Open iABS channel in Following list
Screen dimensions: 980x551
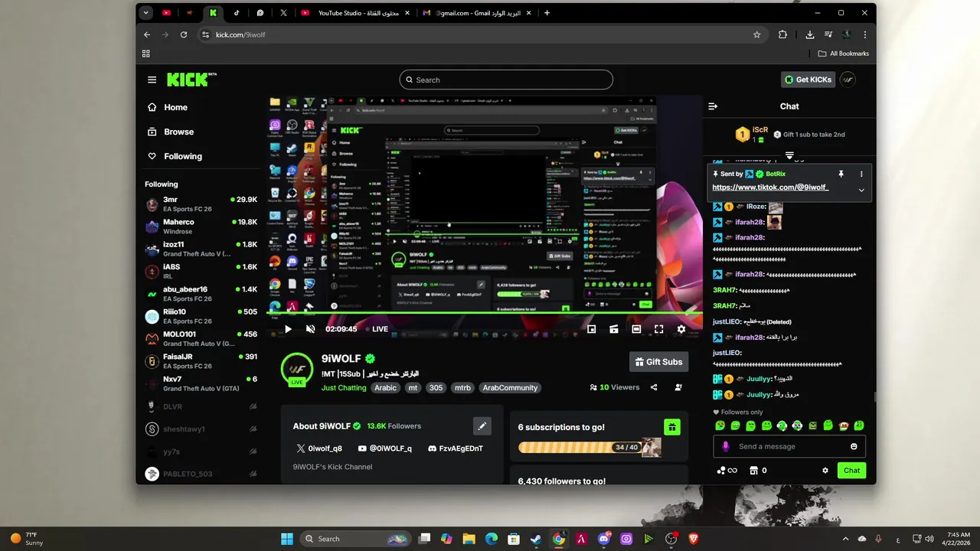click(x=201, y=272)
